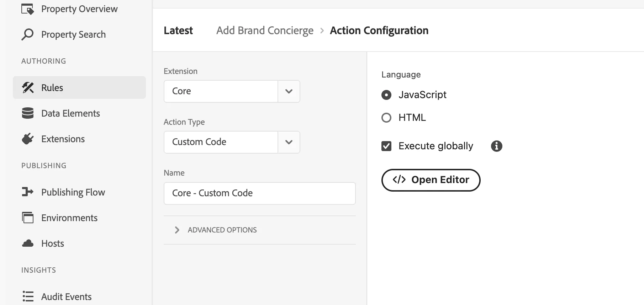This screenshot has height=305, width=644.
Task: Open the Hosts sidebar item
Action: pos(53,244)
